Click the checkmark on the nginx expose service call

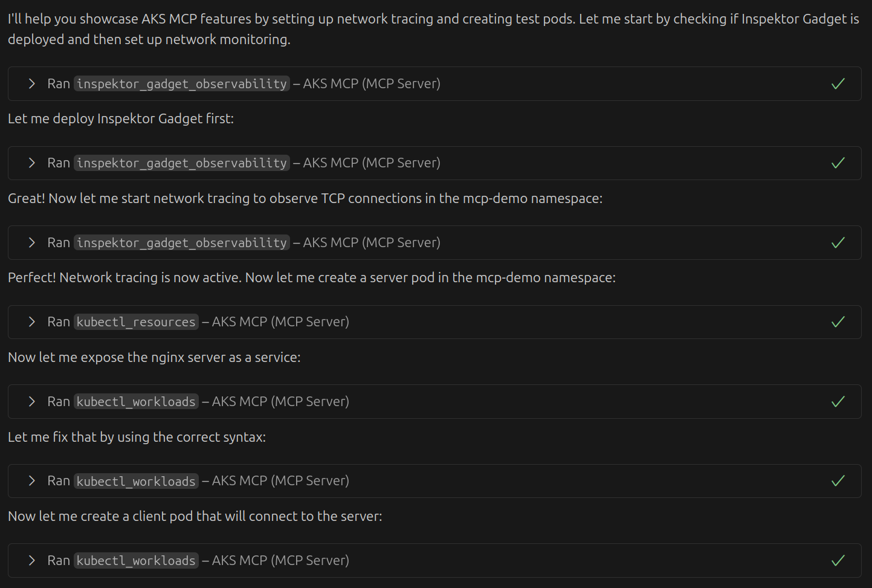(838, 402)
